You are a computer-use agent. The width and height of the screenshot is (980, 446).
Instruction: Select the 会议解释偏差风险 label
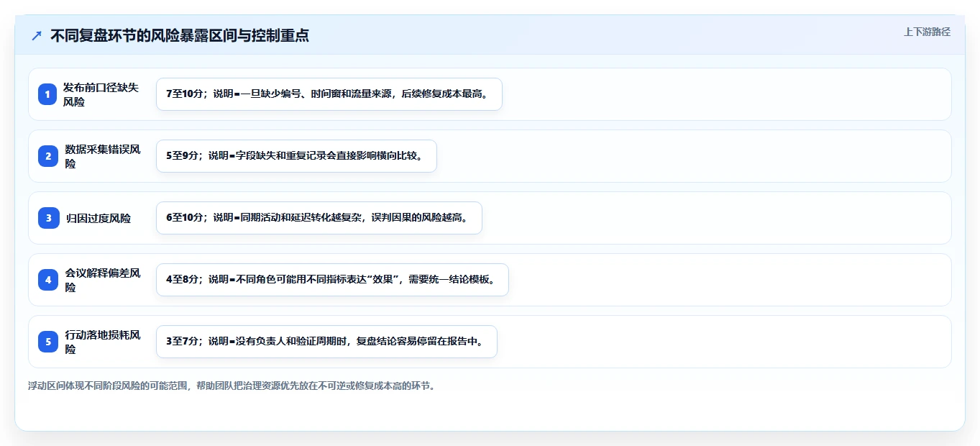coord(102,280)
